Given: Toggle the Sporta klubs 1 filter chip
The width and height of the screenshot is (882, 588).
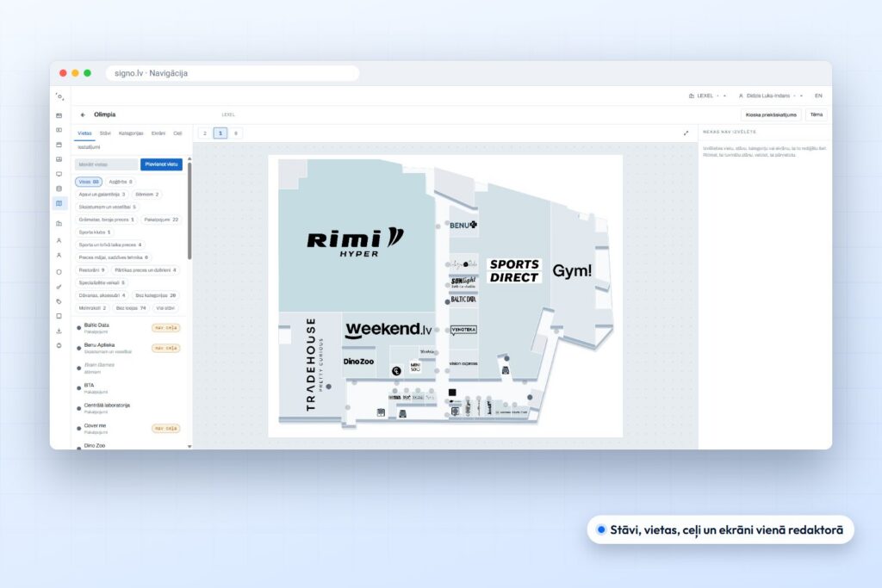Looking at the screenshot, I should [95, 232].
